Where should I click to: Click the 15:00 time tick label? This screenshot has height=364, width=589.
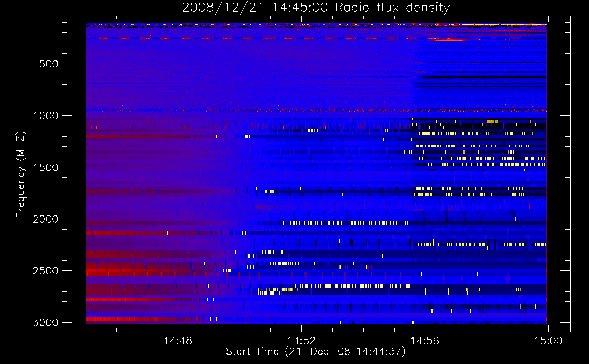[x=548, y=341]
